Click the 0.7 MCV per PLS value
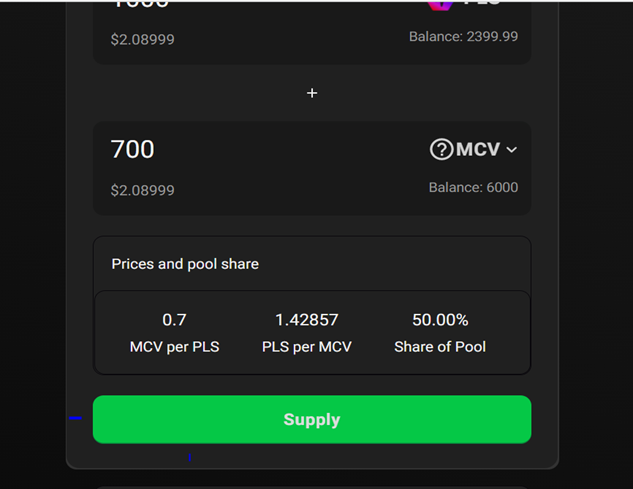Viewport: 633px width, 489px height. (x=174, y=320)
